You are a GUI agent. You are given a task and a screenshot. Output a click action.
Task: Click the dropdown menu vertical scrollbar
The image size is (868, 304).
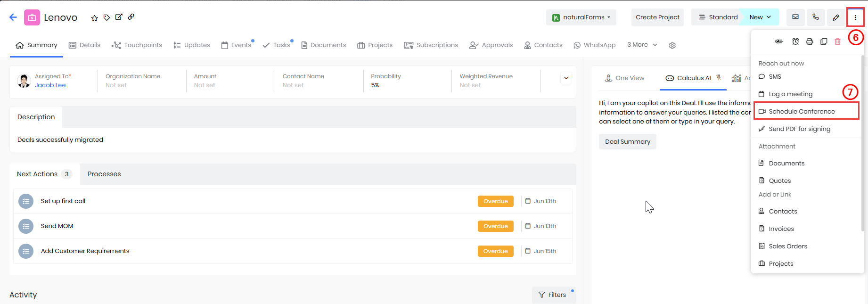tap(862, 144)
